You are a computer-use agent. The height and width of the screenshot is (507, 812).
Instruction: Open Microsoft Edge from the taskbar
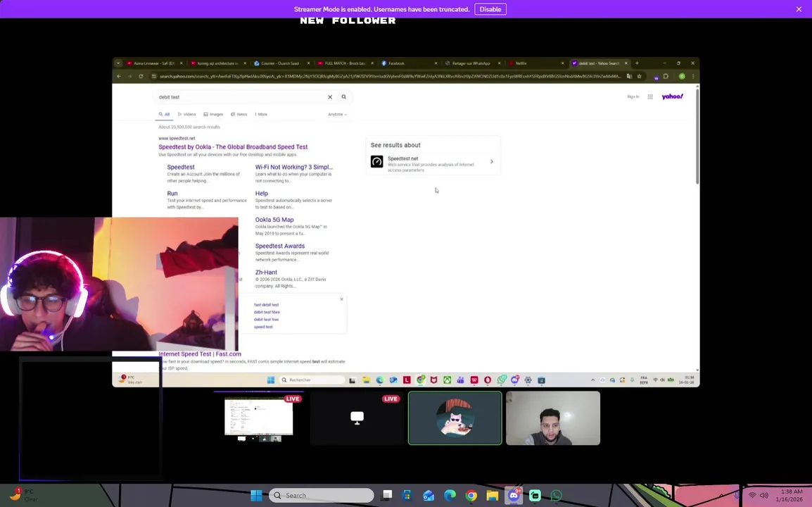click(450, 496)
